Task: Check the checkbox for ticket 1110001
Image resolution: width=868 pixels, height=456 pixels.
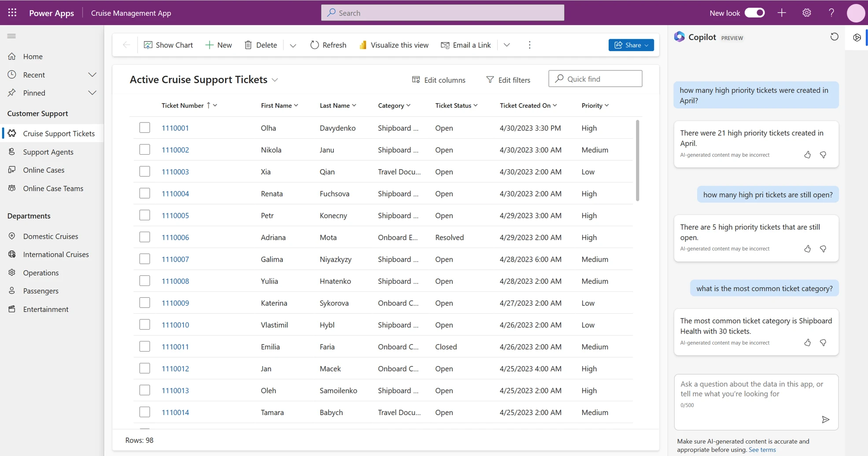Action: coord(144,127)
